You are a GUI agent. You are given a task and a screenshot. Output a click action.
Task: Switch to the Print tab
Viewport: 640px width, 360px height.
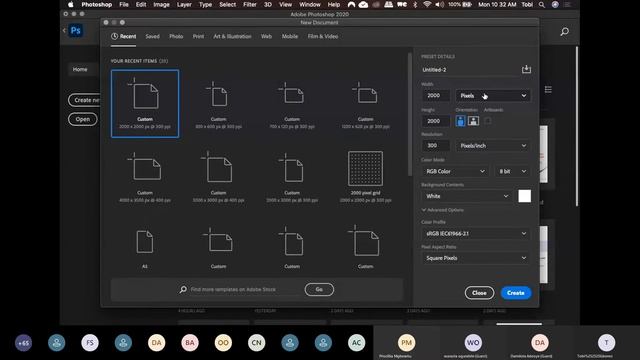pyautogui.click(x=198, y=36)
